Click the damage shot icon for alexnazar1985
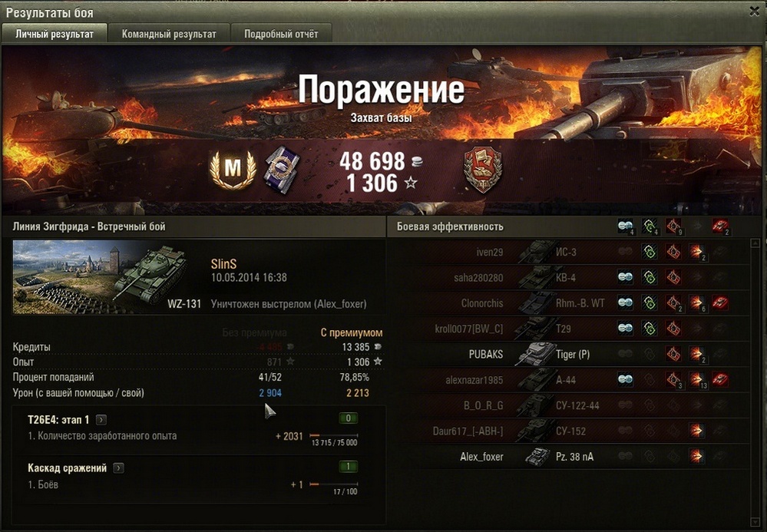 696,379
